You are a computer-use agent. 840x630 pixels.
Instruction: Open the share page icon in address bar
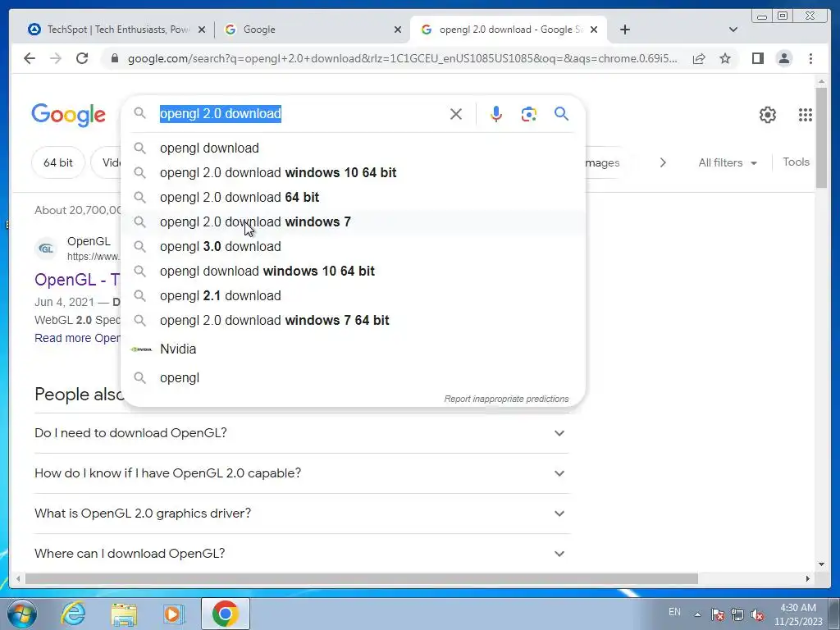[699, 58]
